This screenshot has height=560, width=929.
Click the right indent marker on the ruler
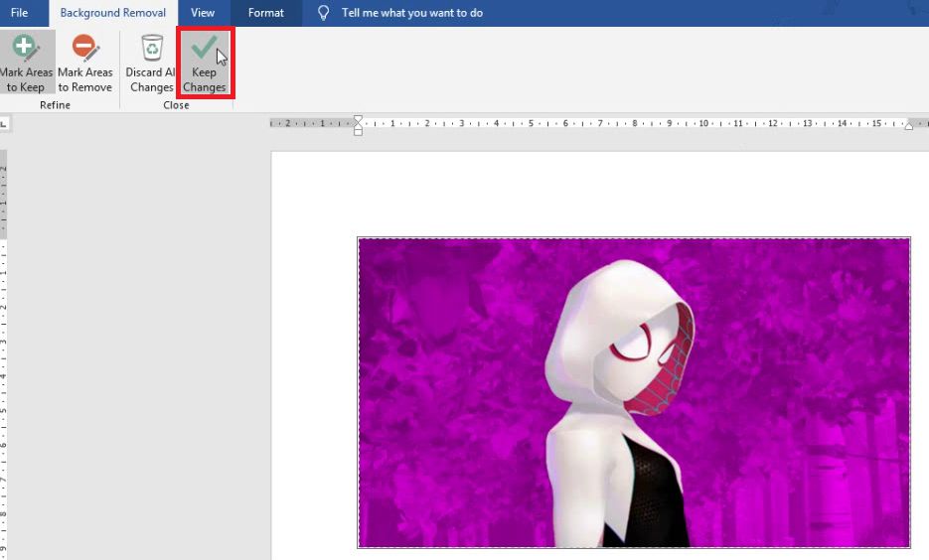[909, 125]
